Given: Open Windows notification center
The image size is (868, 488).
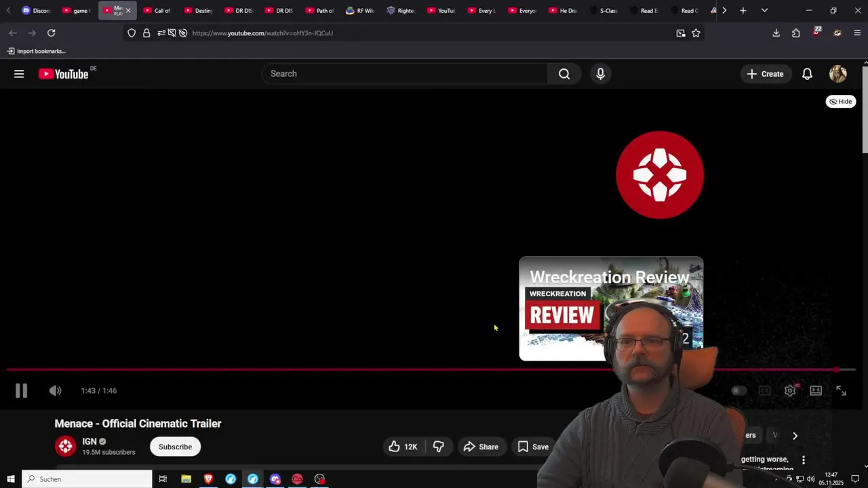Looking at the screenshot, I should (x=855, y=479).
